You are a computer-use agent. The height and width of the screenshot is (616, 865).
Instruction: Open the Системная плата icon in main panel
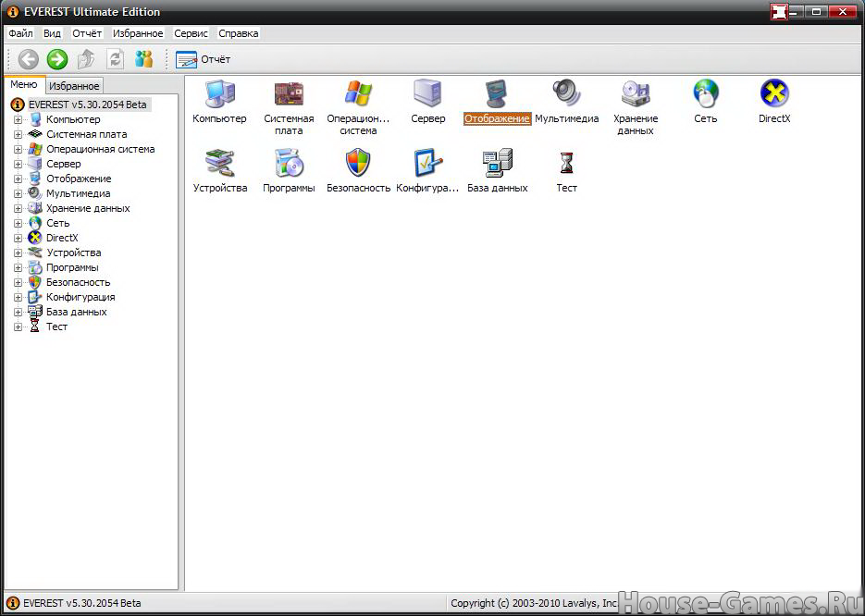pos(289,93)
